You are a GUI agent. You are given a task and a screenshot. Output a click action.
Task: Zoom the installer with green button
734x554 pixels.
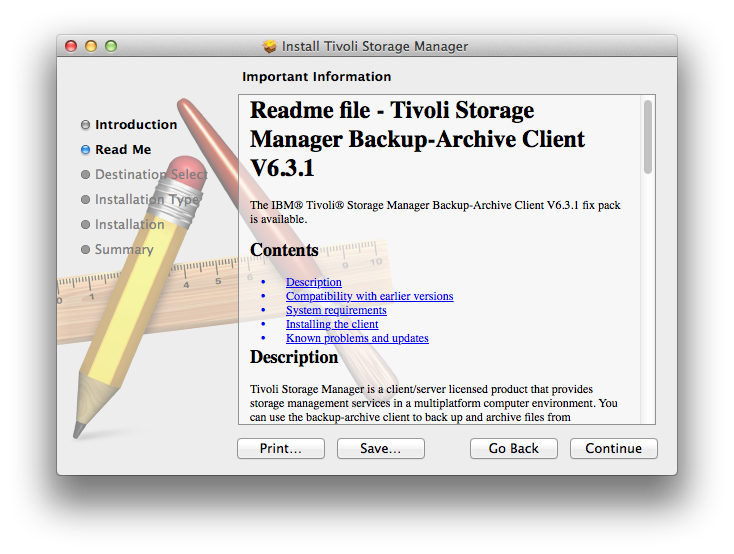point(111,46)
